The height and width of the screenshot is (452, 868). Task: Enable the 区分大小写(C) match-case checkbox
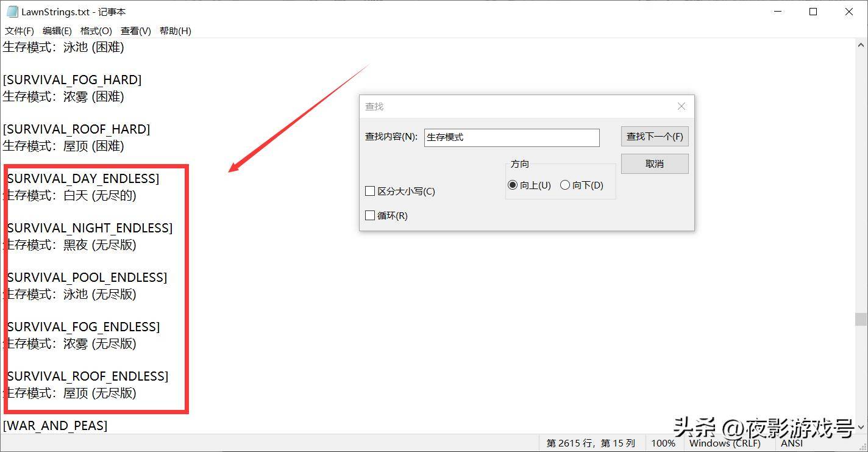(x=370, y=191)
